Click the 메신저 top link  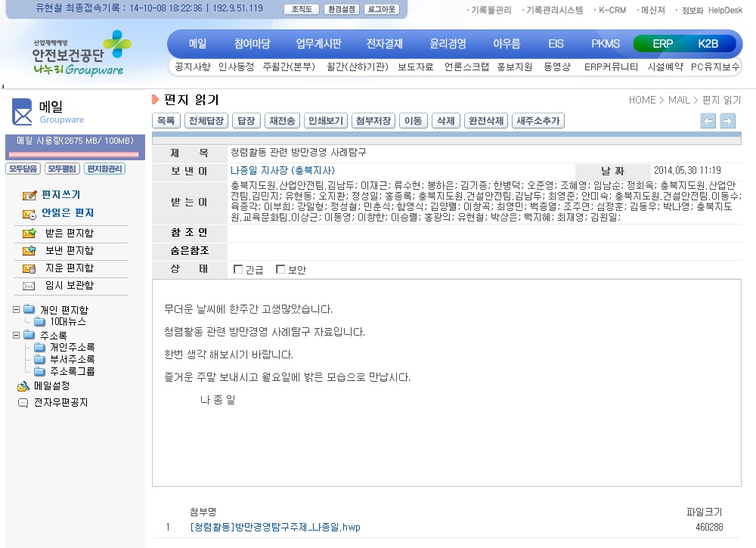coord(653,10)
